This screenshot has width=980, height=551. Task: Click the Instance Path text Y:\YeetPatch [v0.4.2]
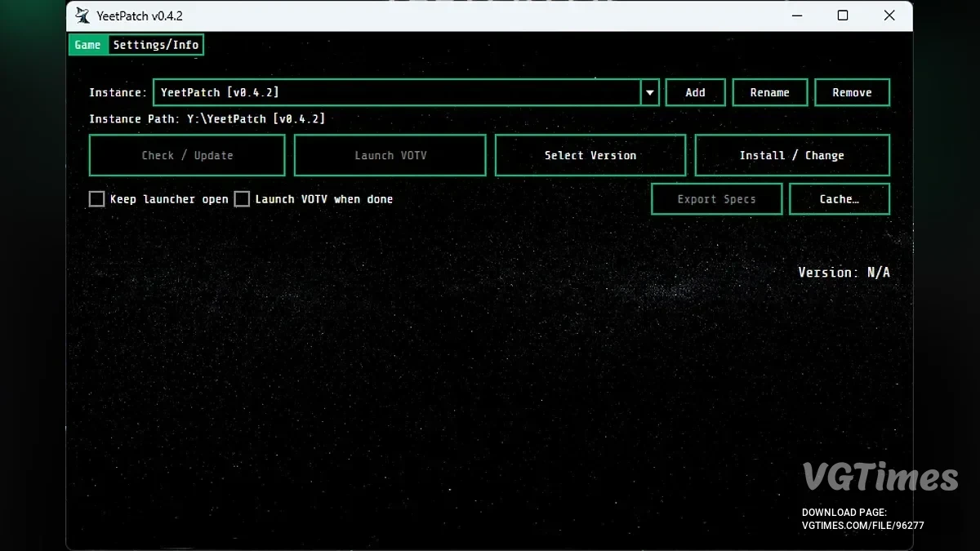pyautogui.click(x=256, y=119)
